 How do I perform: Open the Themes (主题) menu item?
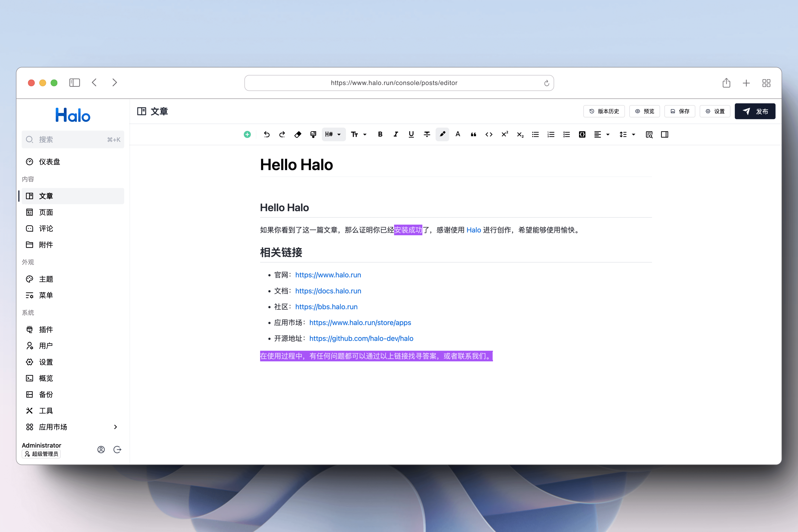point(73,279)
